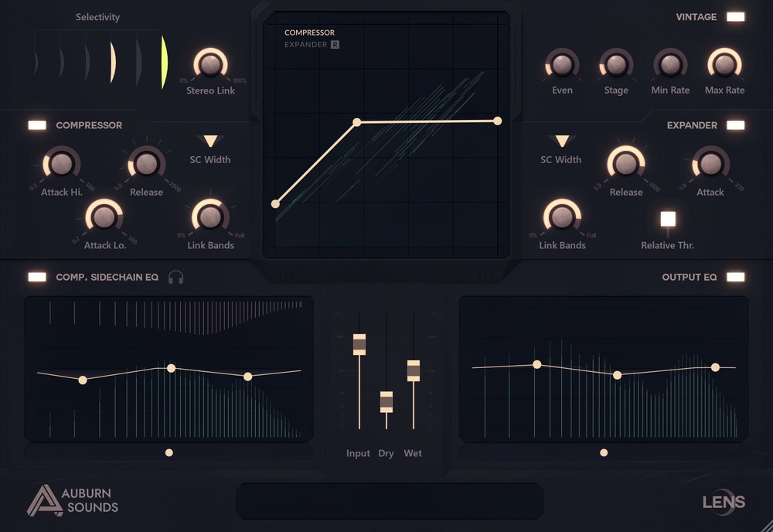Click the Max Rate knob
This screenshot has width=773, height=532.
pos(724,64)
